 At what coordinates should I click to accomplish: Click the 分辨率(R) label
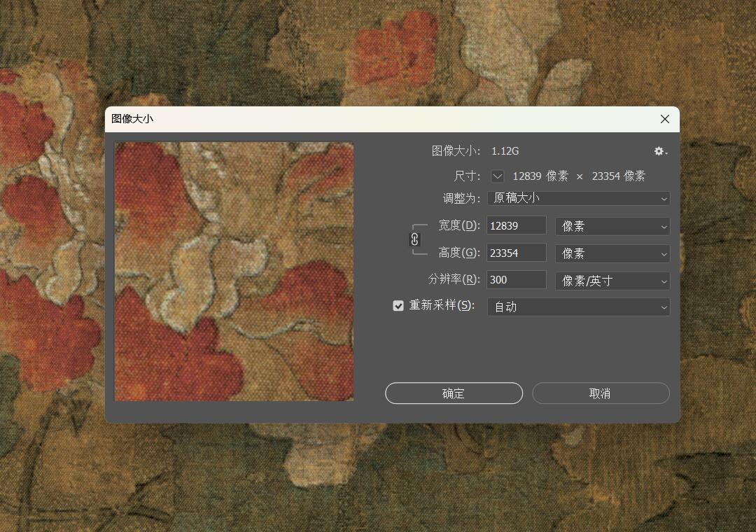pos(454,279)
